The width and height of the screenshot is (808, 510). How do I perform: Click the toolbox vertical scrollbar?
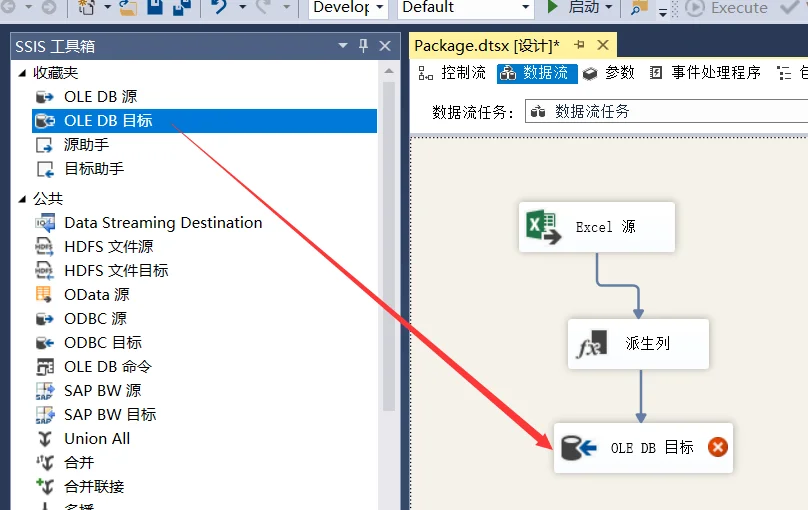coord(389,246)
